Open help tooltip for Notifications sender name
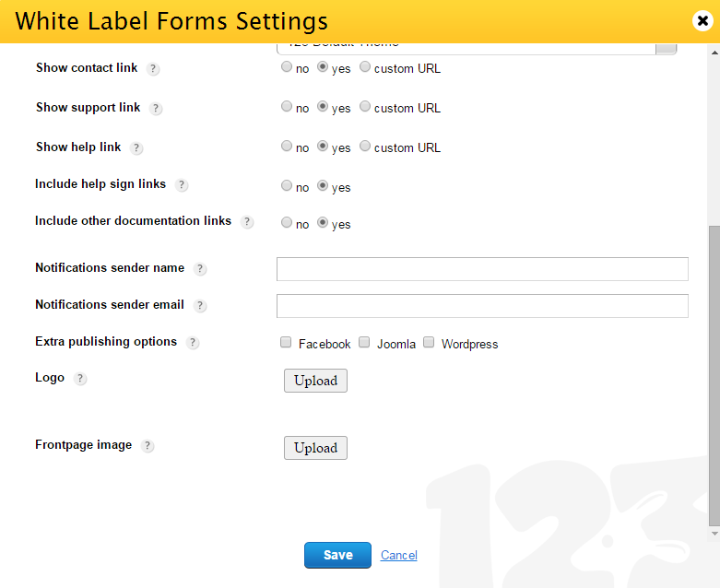 [200, 269]
